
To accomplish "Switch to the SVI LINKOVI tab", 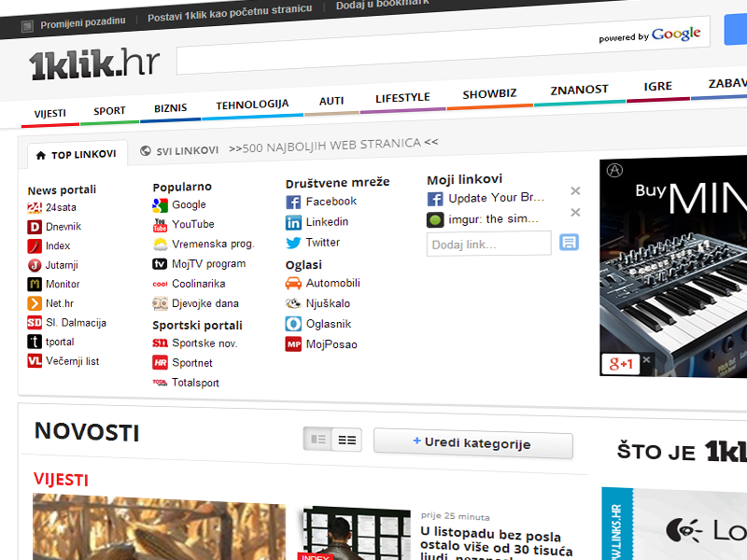I will (179, 151).
